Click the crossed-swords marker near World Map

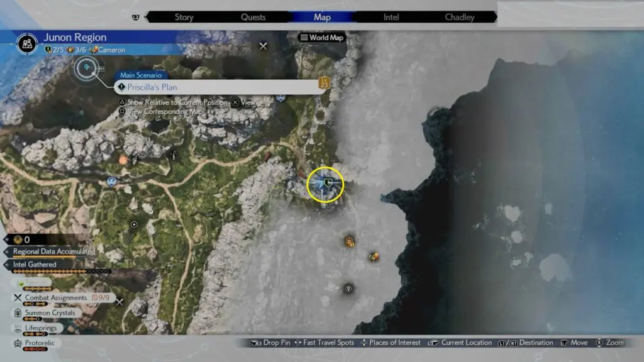click(x=264, y=46)
